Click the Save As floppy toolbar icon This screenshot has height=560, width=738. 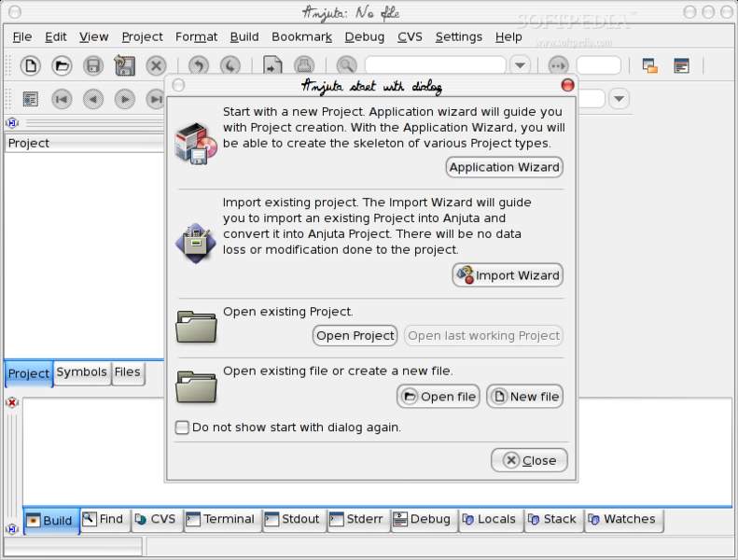pos(125,65)
